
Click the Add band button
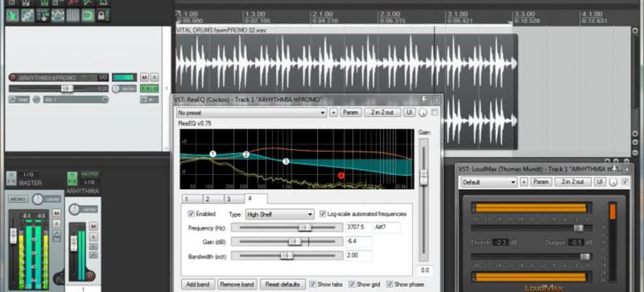pyautogui.click(x=198, y=284)
